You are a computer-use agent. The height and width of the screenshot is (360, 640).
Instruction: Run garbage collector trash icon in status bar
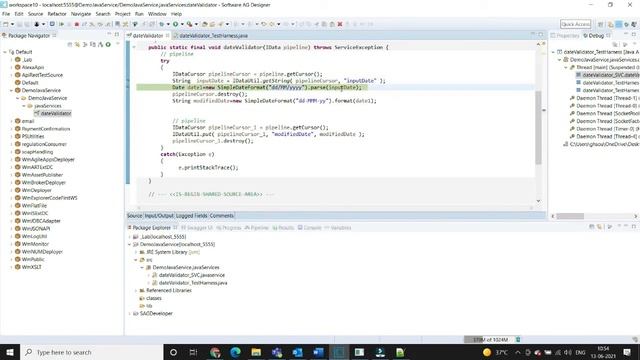pos(518,340)
